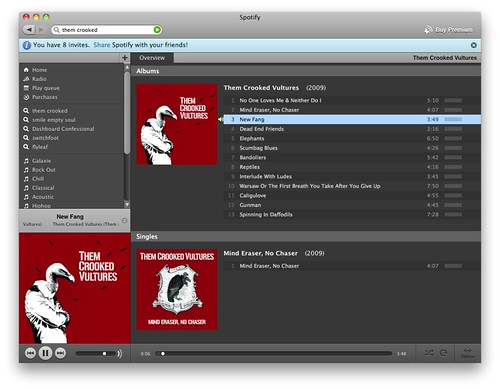The image size is (500, 389).
Task: Select 'switchfoot' saved search
Action: [41, 137]
